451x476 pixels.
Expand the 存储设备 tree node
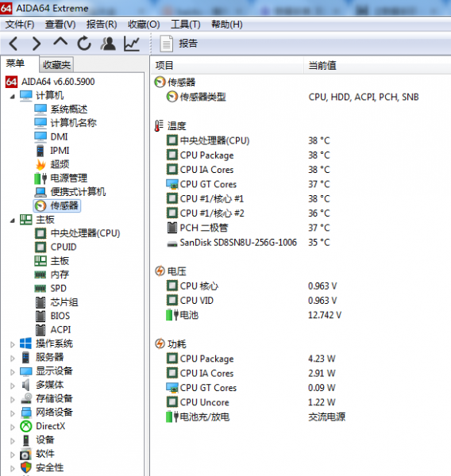pos(13,400)
